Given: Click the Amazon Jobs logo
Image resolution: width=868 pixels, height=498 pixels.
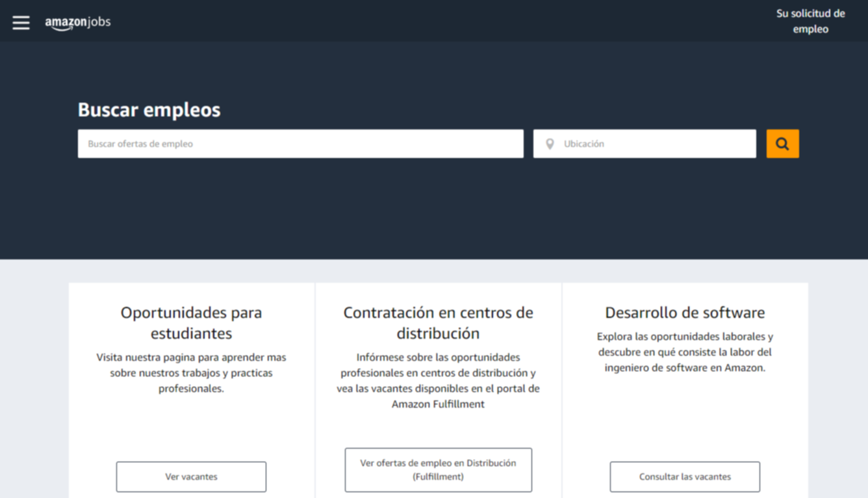Looking at the screenshot, I should 77,22.
